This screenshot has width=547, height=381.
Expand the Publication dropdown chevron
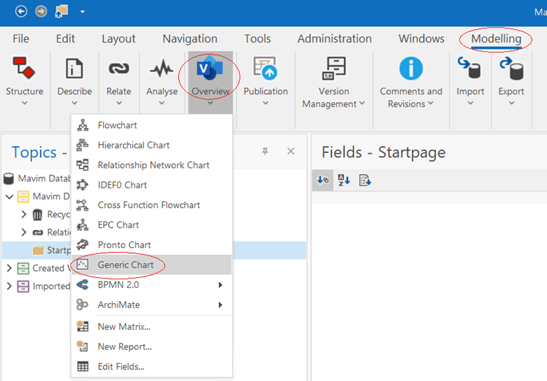(x=265, y=103)
